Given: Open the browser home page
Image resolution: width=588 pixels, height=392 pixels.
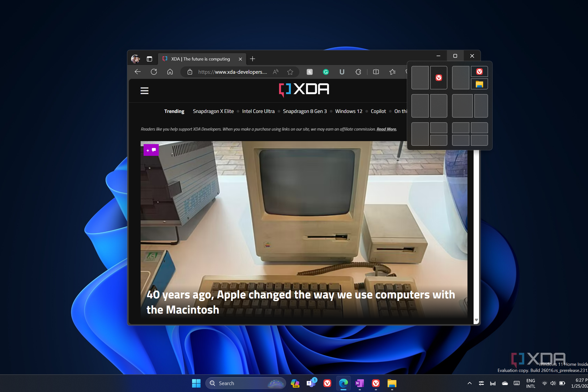Looking at the screenshot, I should tap(170, 72).
